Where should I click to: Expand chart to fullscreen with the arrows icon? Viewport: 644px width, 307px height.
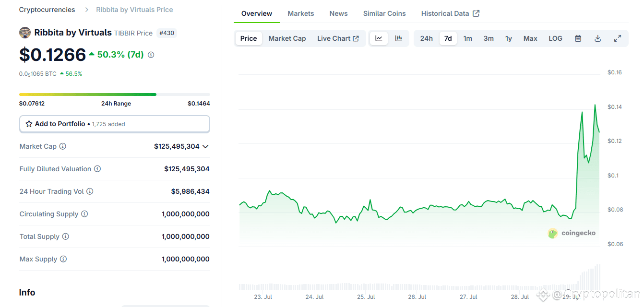pyautogui.click(x=618, y=38)
